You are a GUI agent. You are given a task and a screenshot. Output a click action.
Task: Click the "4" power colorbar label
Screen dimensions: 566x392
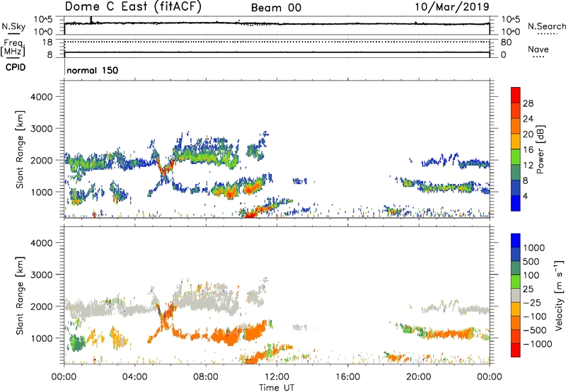coord(525,196)
